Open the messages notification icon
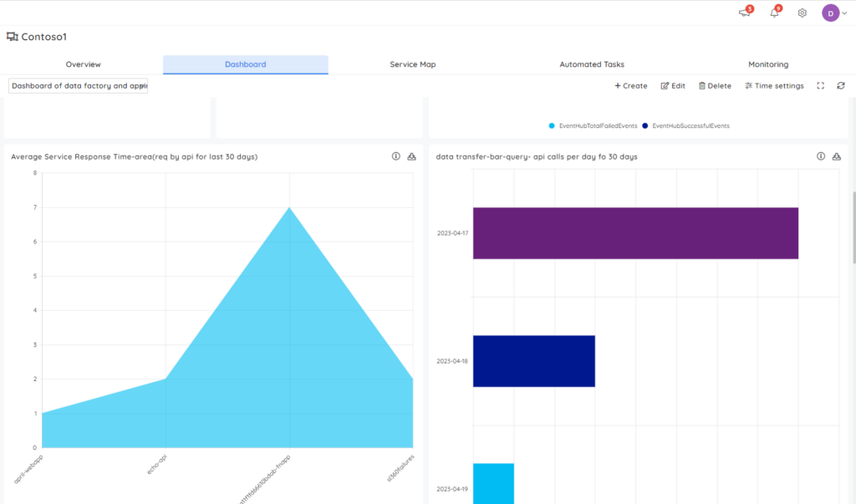The image size is (856, 504). [743, 13]
